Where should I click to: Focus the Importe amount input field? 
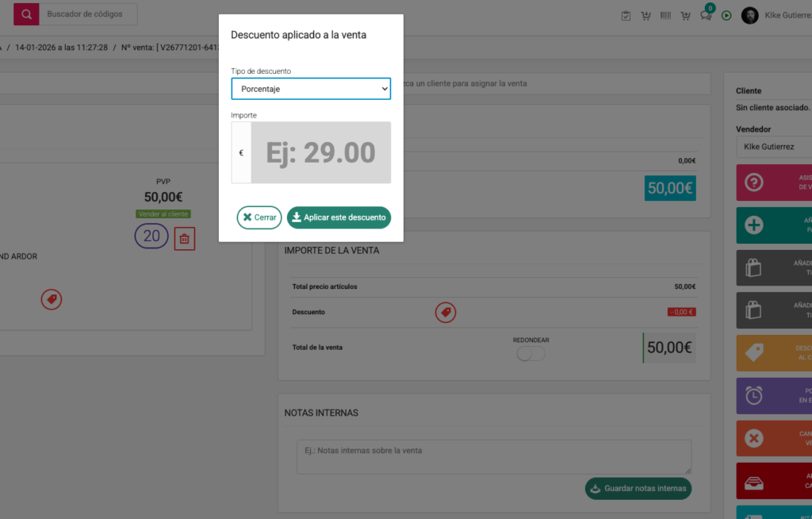320,152
